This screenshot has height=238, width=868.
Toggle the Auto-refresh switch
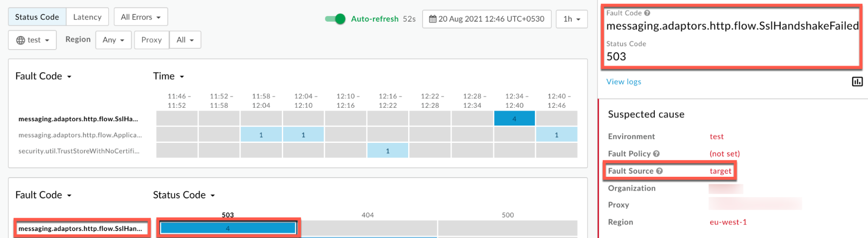pos(335,19)
